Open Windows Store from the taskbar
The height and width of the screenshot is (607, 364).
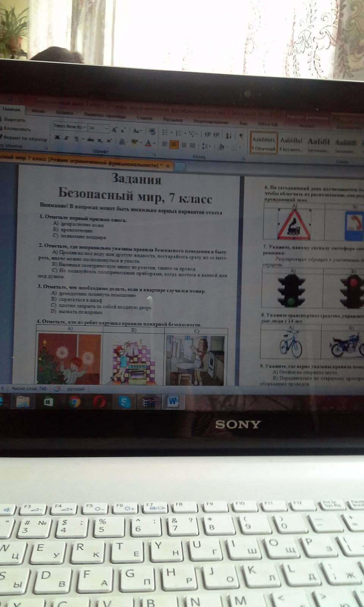coord(48,402)
